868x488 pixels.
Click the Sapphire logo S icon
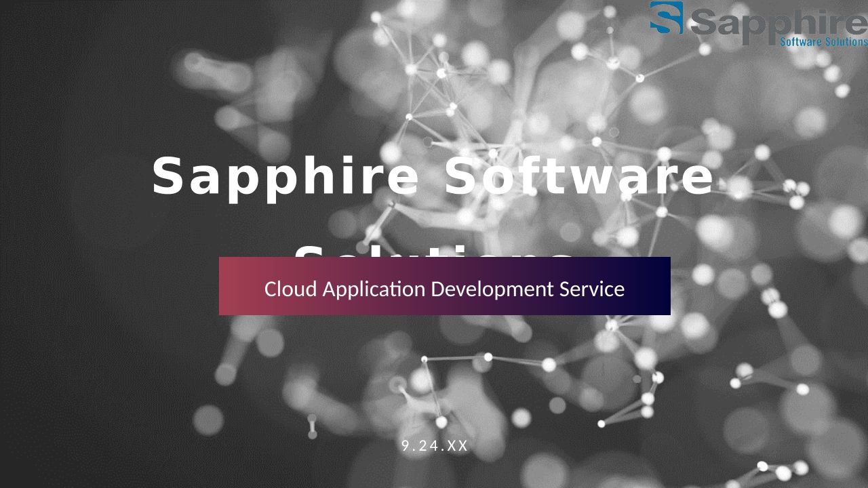(666, 18)
